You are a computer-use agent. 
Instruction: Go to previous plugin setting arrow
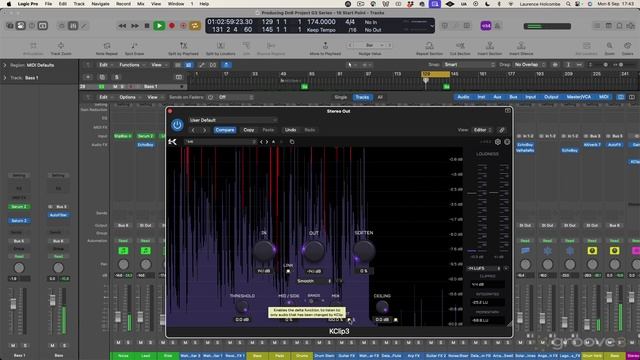[193, 130]
